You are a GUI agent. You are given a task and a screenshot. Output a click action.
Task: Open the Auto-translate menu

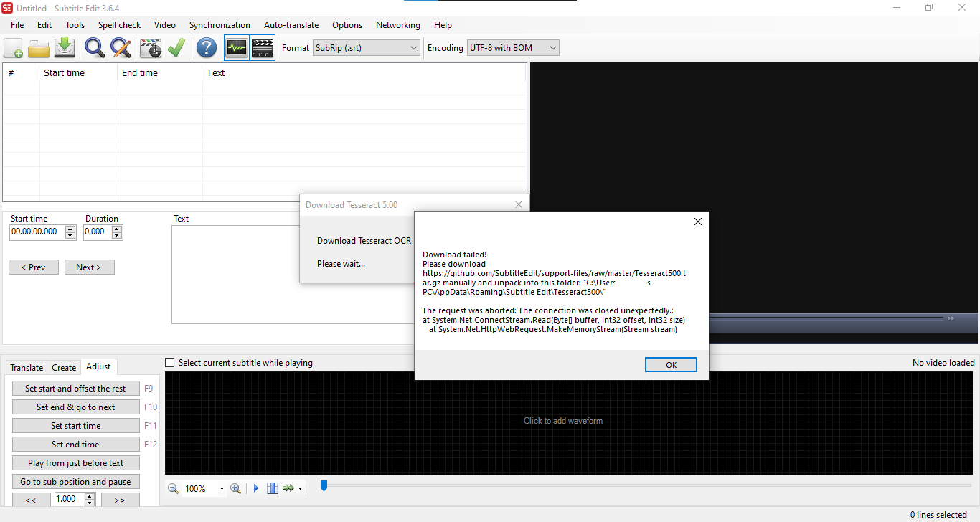291,24
